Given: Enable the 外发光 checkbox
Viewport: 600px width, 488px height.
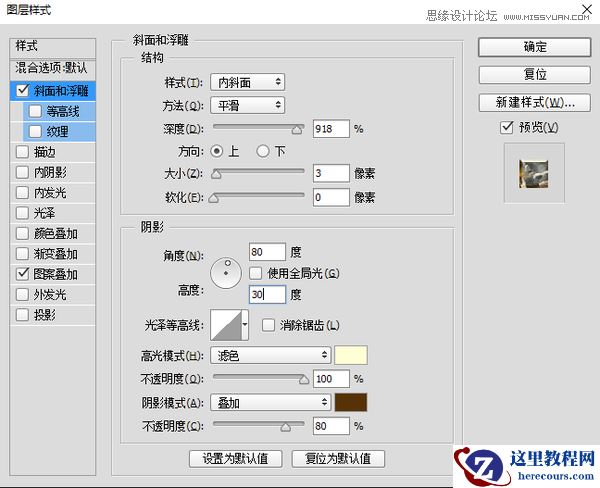Looking at the screenshot, I should tap(23, 294).
